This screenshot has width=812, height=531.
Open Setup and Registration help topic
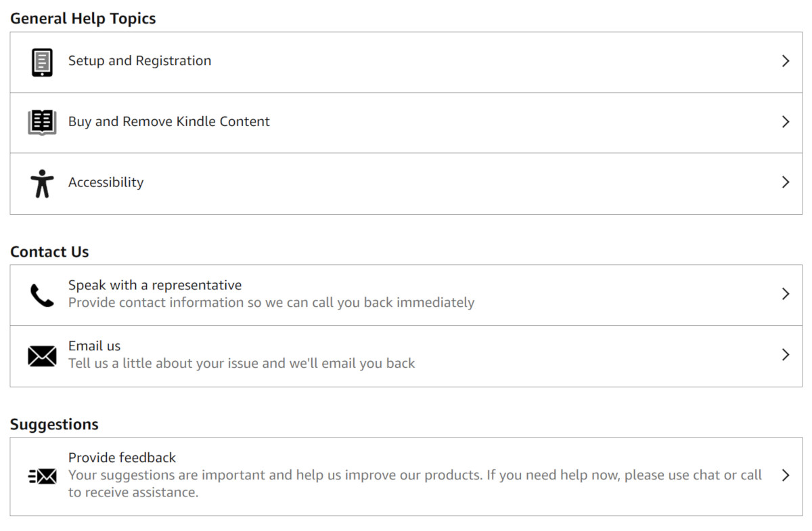click(139, 61)
